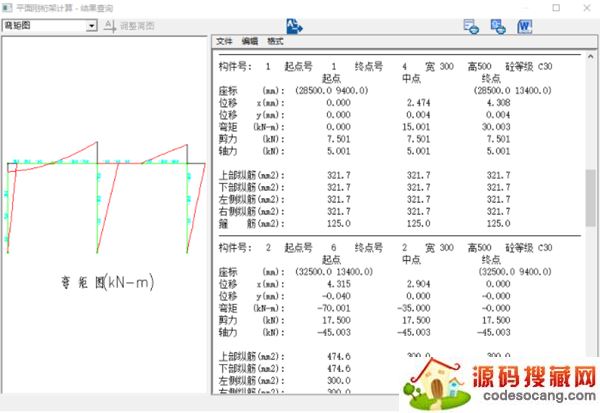
Task: Click member 1 终点 column header
Action: click(x=491, y=78)
